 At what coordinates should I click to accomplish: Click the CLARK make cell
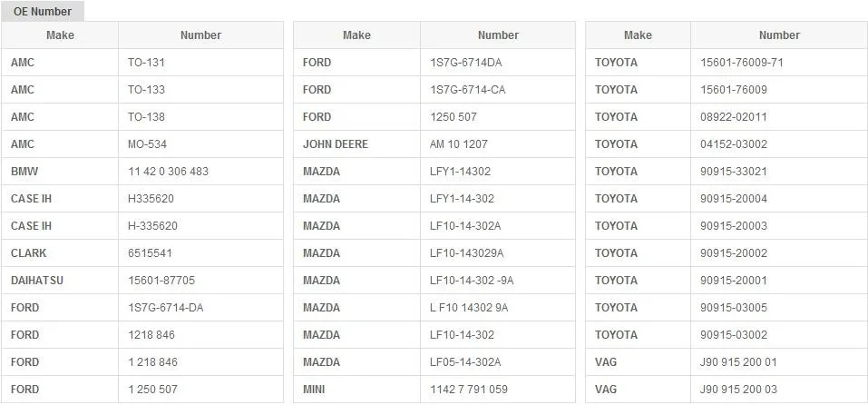point(60,253)
